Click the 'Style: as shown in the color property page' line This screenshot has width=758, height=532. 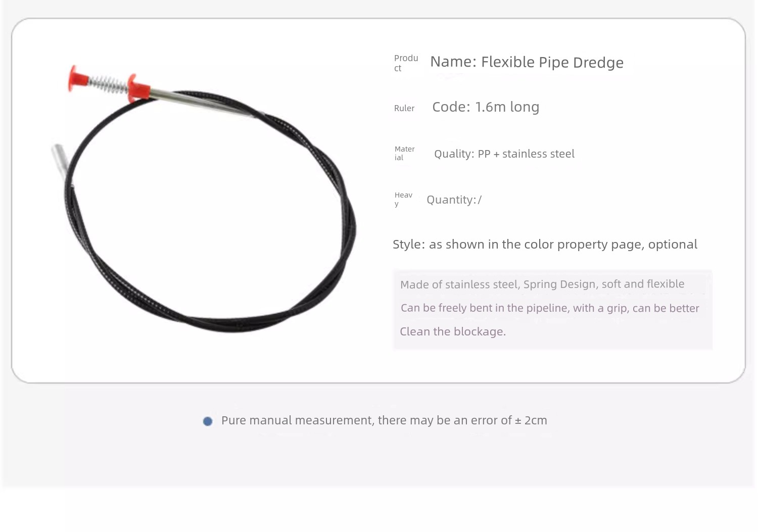point(545,245)
